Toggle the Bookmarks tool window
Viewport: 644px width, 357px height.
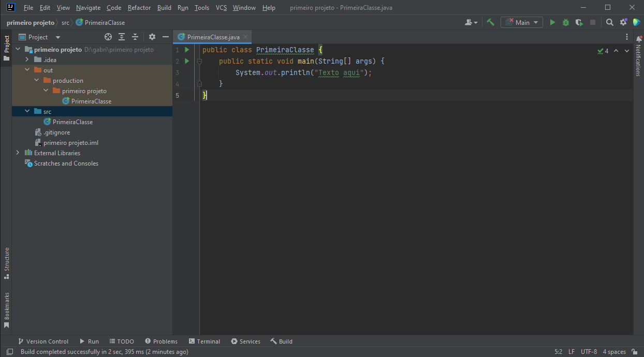(6, 310)
